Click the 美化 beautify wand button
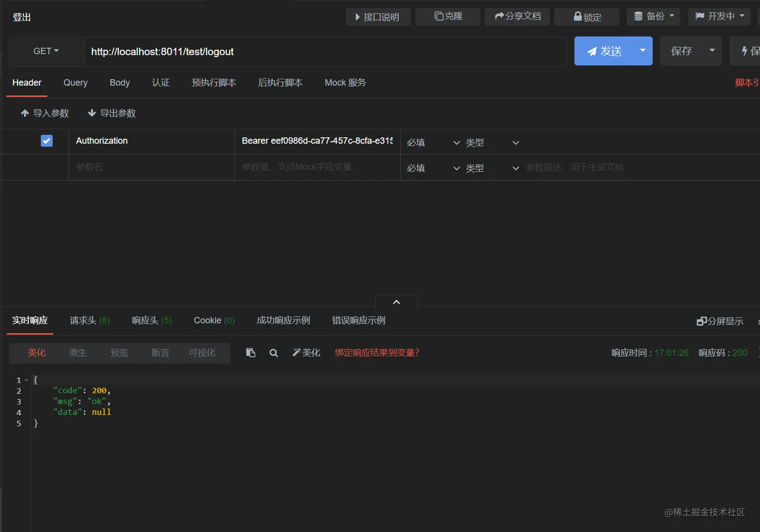Screen dimensions: 760x532 [306, 353]
